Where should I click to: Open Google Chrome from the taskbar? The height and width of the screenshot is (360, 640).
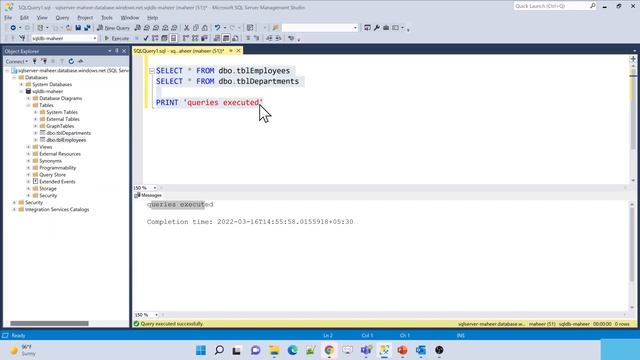click(329, 350)
